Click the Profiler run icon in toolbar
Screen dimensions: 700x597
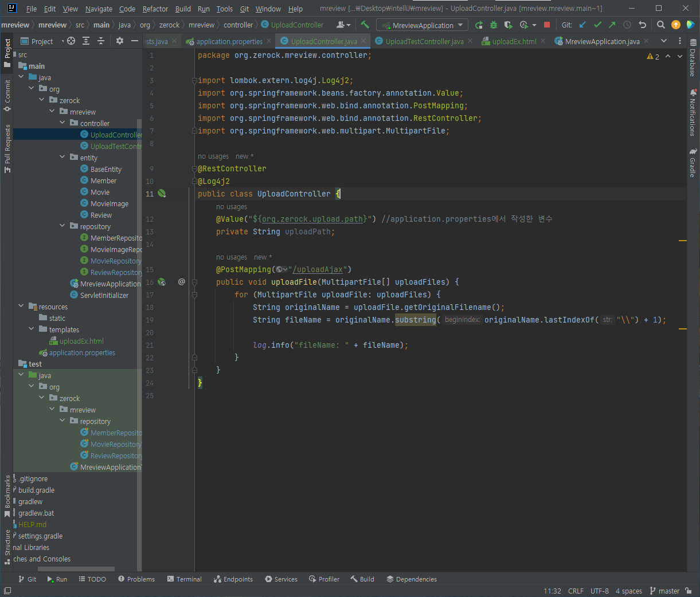coord(523,25)
